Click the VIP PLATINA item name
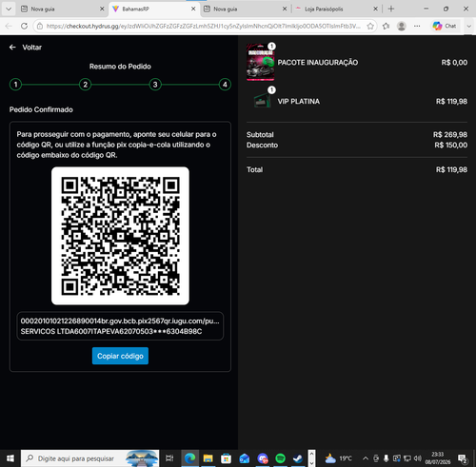 (x=299, y=102)
